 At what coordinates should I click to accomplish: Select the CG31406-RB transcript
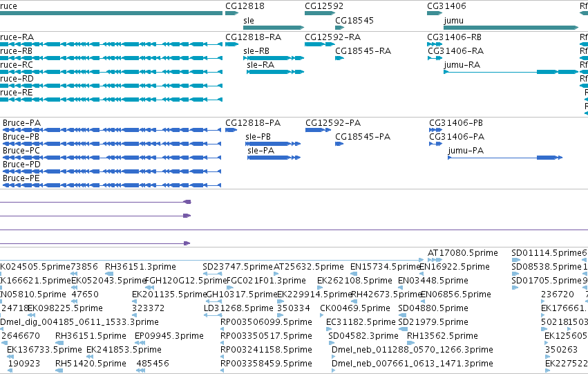[x=435, y=44]
